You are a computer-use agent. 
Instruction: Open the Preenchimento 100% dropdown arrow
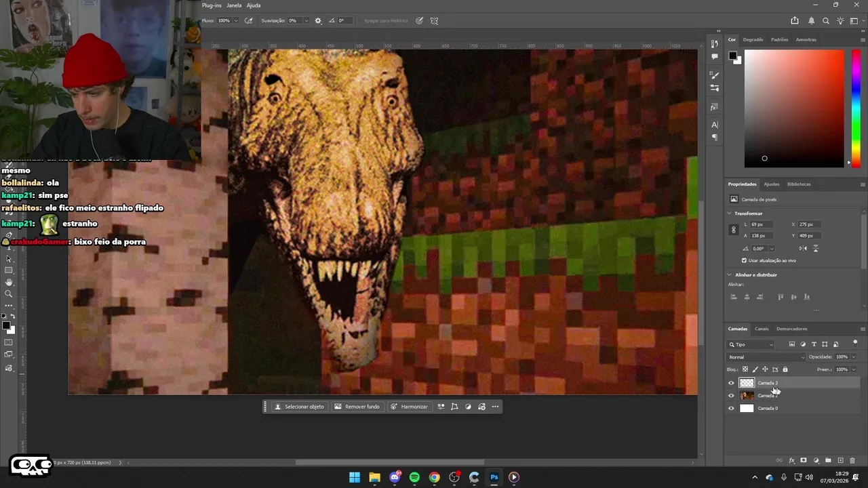tap(853, 369)
